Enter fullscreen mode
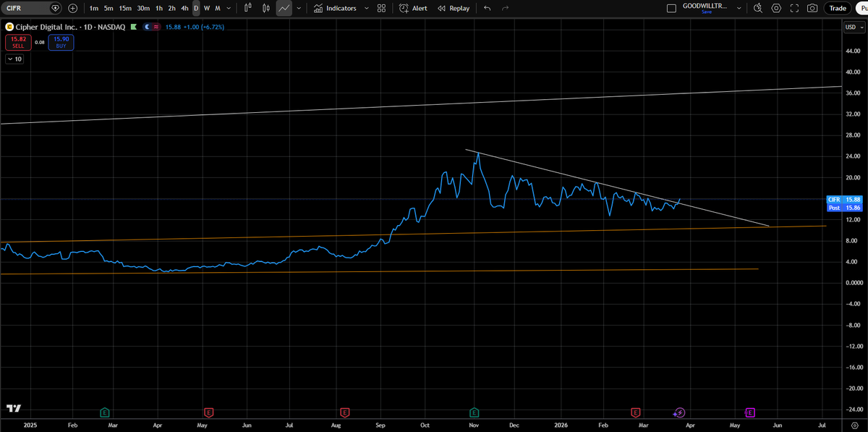Image resolution: width=868 pixels, height=432 pixels. click(794, 8)
